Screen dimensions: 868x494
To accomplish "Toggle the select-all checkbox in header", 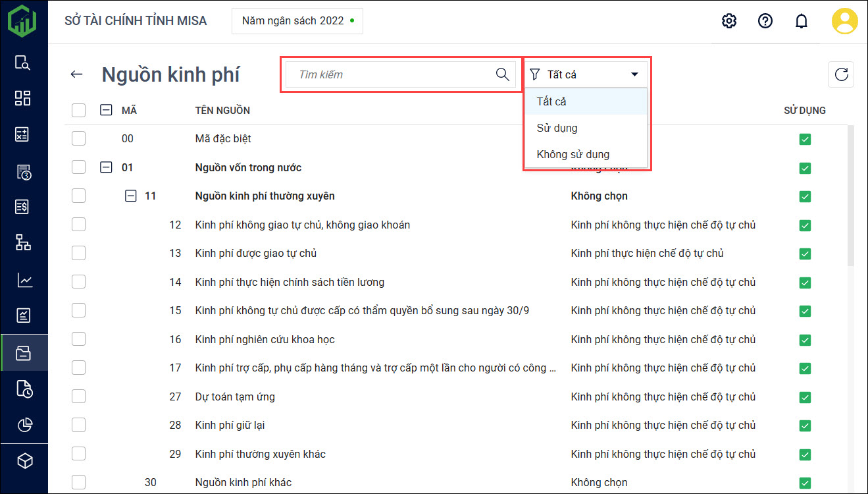I will point(79,110).
